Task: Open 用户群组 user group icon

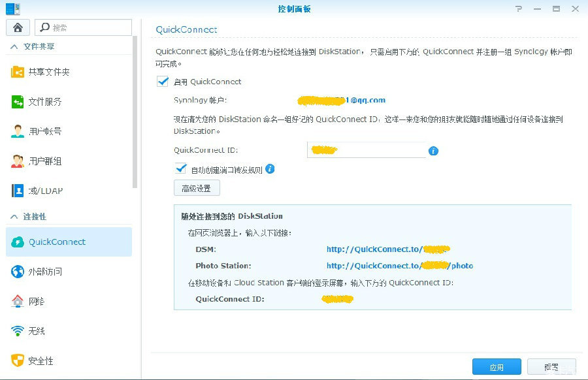Action: click(x=18, y=161)
